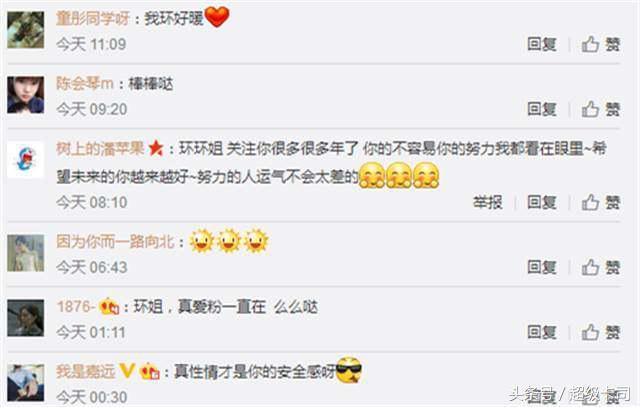The width and height of the screenshot is (640, 407).
Task: Click the Doraemon avatar of 树上的潘苹果
Action: [25, 160]
